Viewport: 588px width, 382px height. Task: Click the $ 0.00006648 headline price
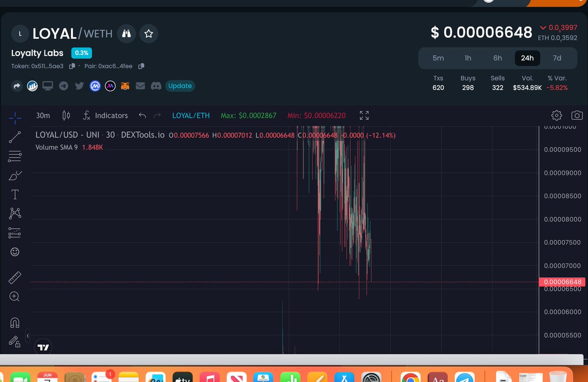click(x=481, y=32)
